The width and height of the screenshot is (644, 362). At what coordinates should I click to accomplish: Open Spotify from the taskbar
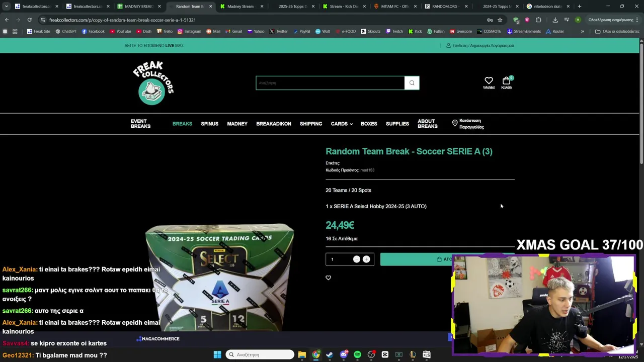pos(357,354)
